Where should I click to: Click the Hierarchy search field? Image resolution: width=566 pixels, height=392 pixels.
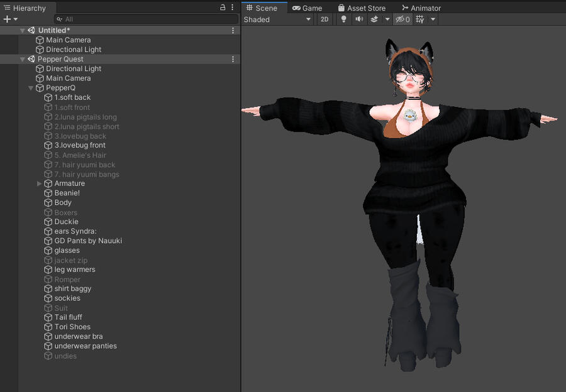coord(148,19)
